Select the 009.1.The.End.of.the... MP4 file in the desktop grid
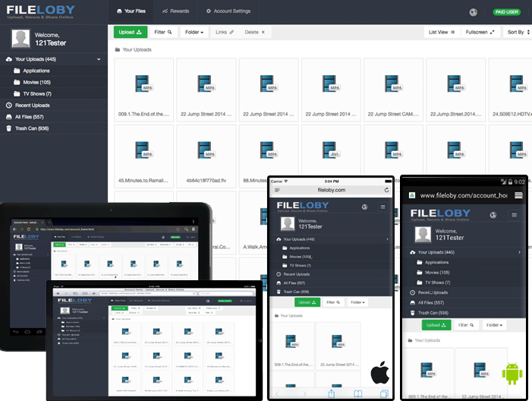 [x=143, y=90]
